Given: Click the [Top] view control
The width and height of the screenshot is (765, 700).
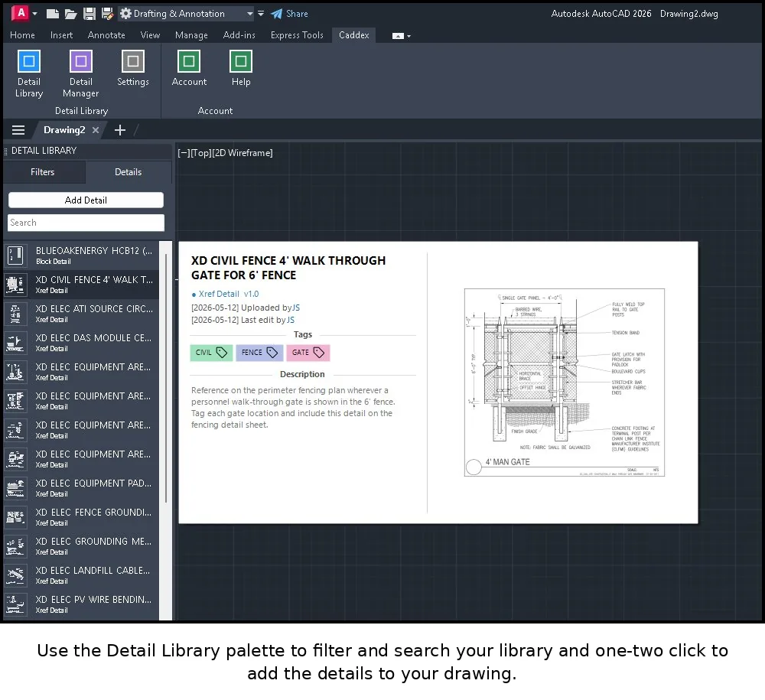Looking at the screenshot, I should pyautogui.click(x=200, y=153).
